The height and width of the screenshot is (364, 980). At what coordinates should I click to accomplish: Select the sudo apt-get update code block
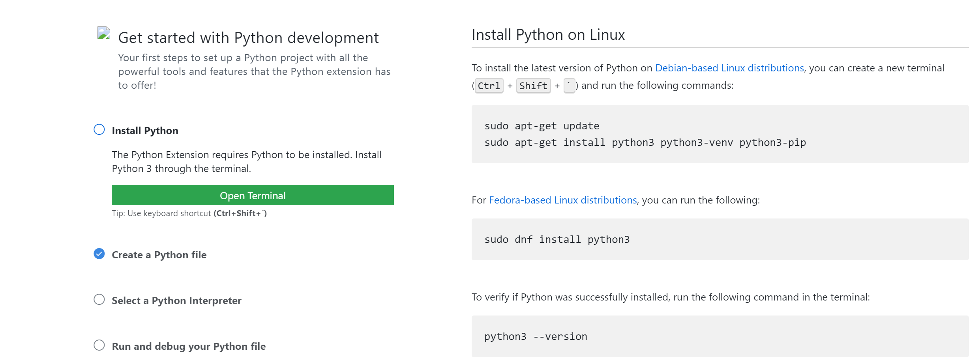click(541, 125)
